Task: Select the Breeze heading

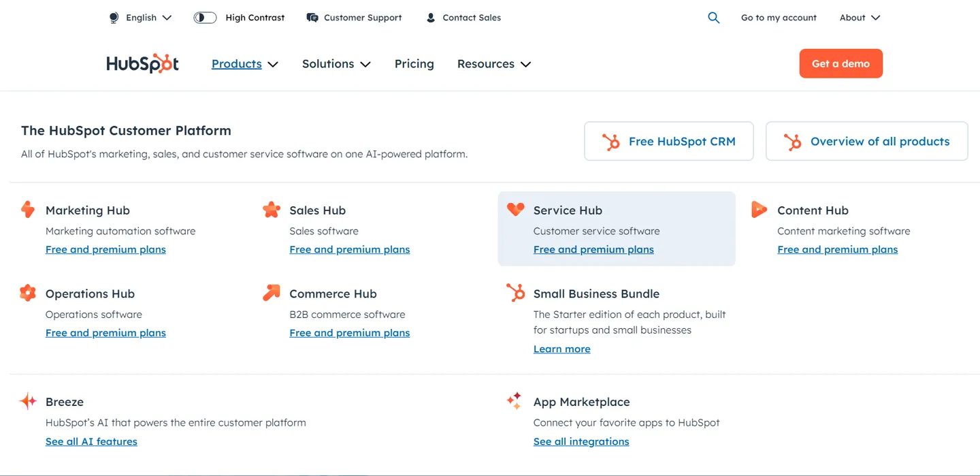Action: [x=65, y=402]
